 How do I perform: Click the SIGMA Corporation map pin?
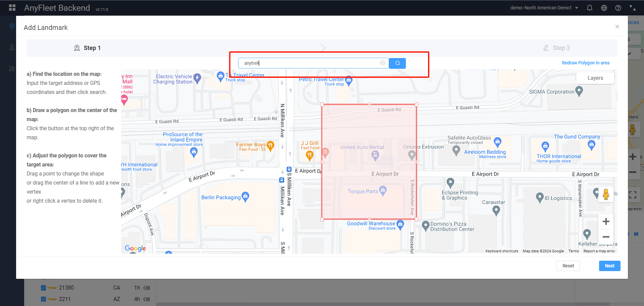(579, 91)
